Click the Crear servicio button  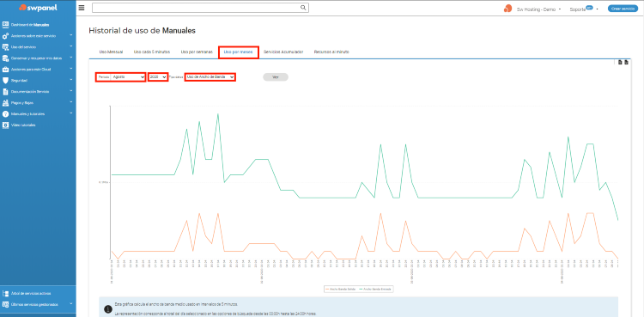pyautogui.click(x=623, y=9)
